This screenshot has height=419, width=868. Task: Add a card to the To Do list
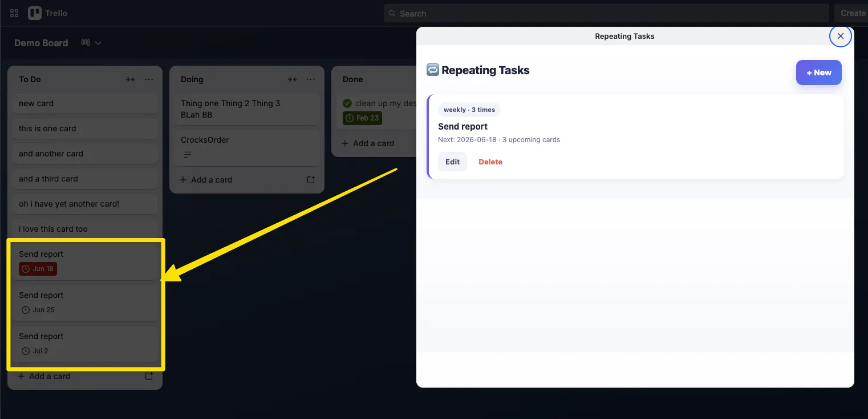[44, 376]
